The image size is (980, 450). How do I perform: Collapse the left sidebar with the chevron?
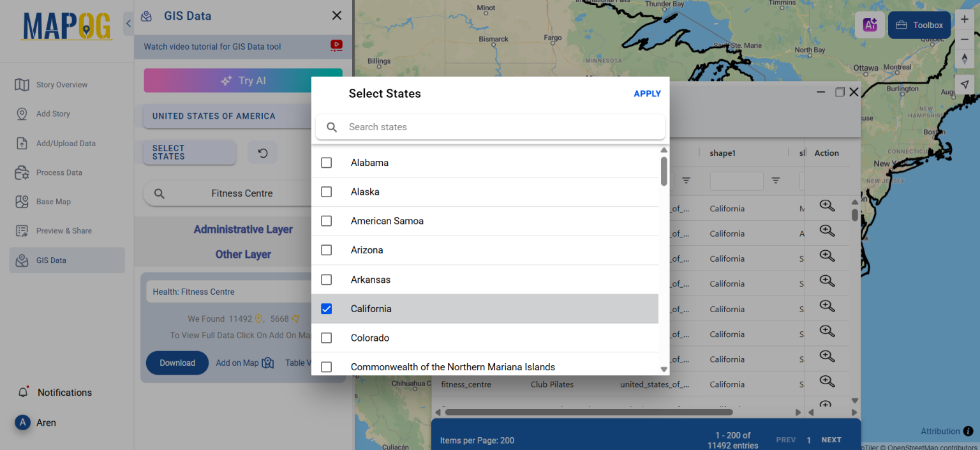pos(128,23)
